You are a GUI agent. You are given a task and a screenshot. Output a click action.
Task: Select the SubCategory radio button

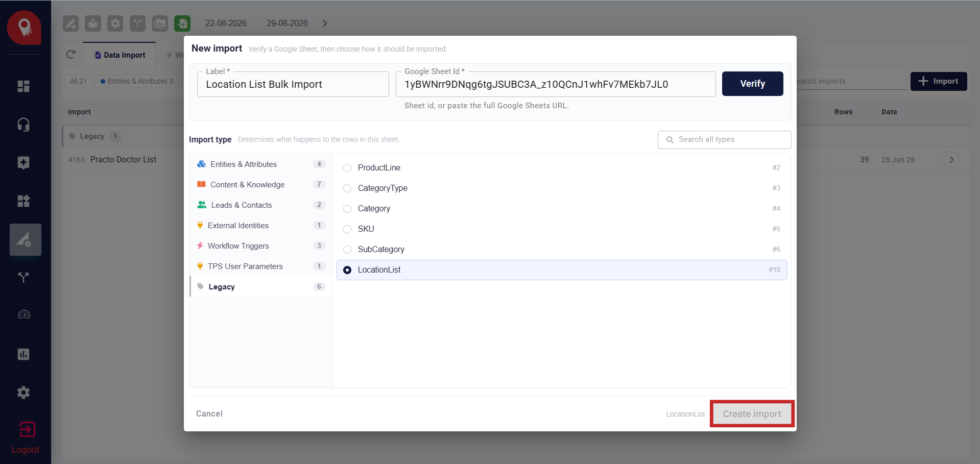click(347, 250)
